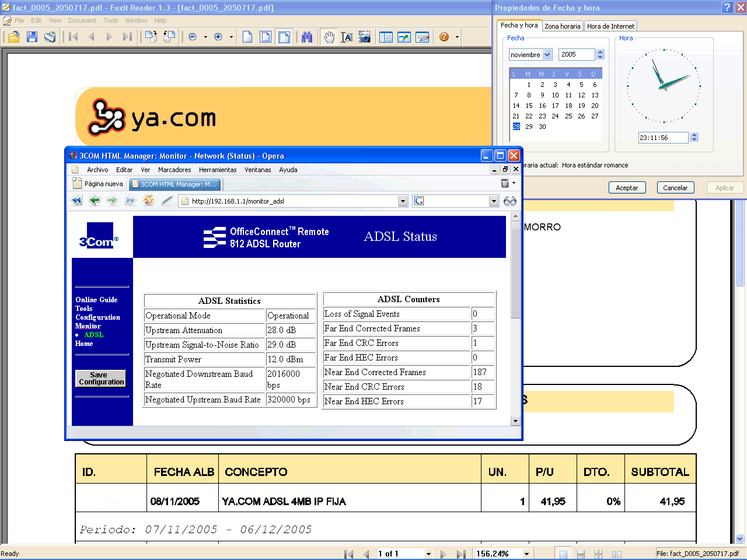
Task: Select the Hand tool in Foxit toolbar
Action: click(x=329, y=37)
